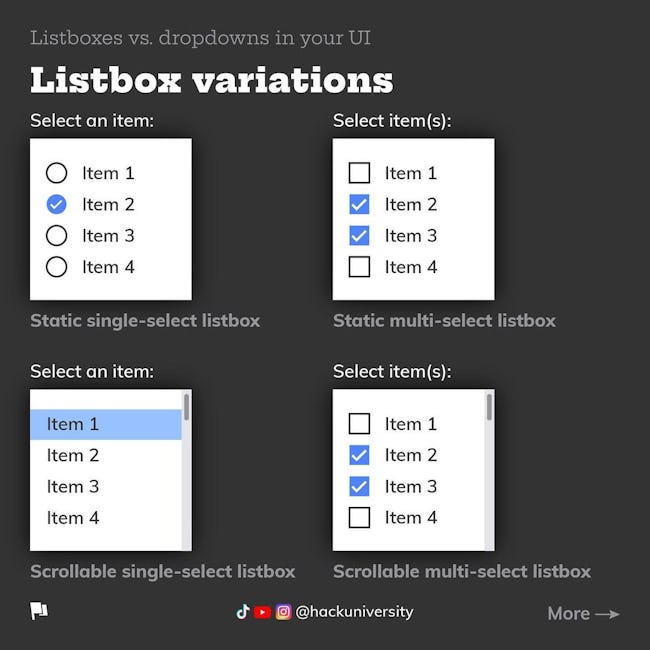Choose Item 3 in scrollable single-select listbox
This screenshot has width=650, height=650.
tap(106, 487)
